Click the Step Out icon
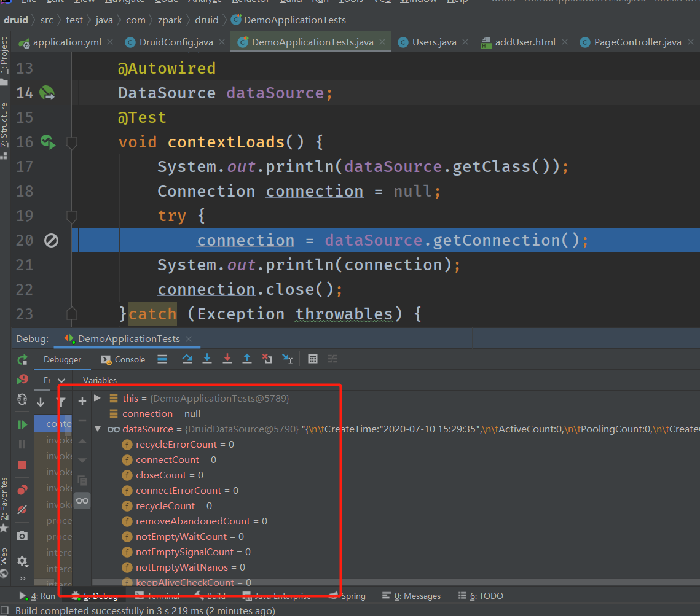Image resolution: width=700 pixels, height=616 pixels. [x=247, y=359]
